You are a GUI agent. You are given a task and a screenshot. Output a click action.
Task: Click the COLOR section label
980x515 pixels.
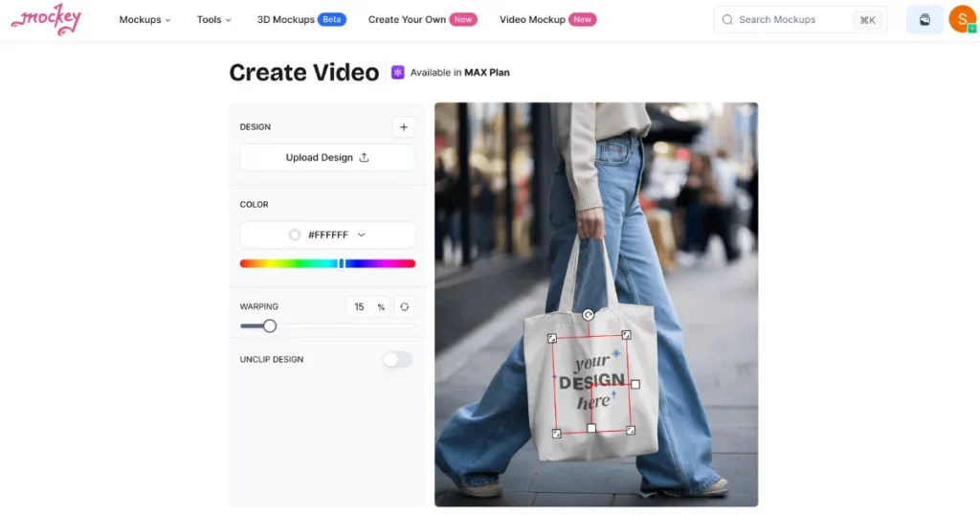254,205
